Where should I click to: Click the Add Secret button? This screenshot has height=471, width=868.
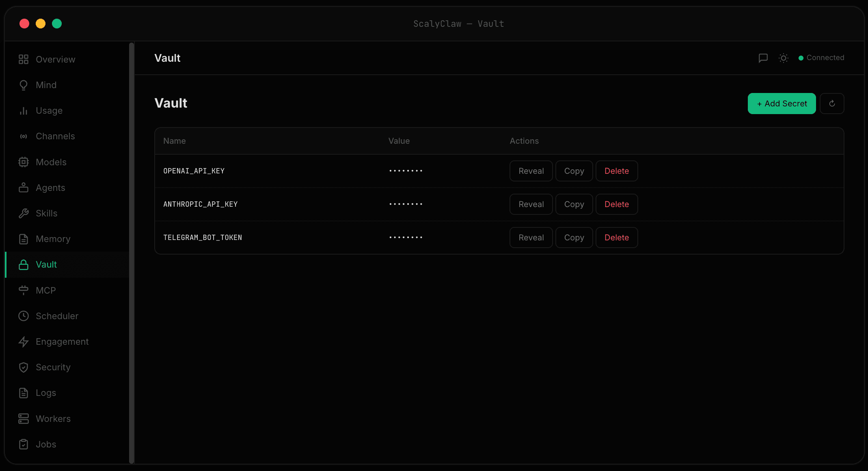coord(782,104)
